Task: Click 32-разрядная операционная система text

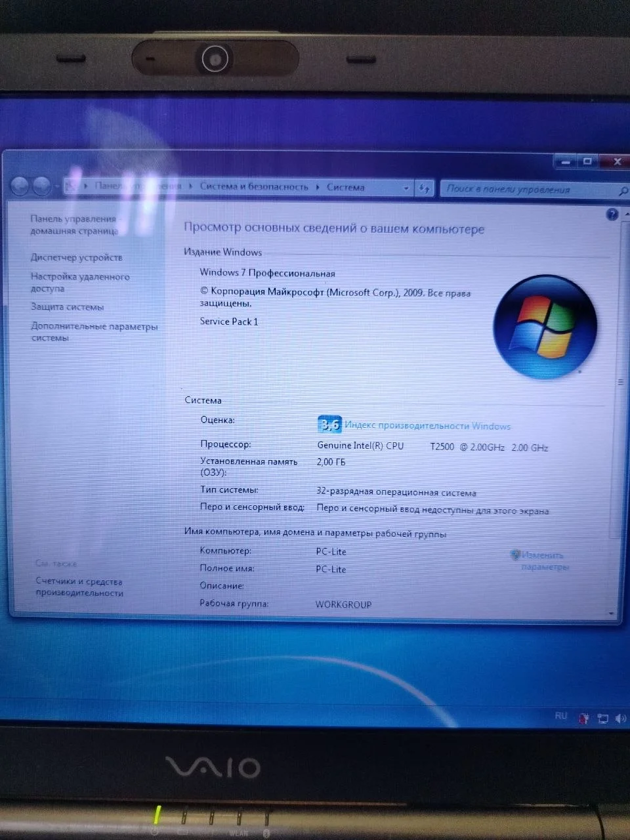Action: (x=396, y=492)
